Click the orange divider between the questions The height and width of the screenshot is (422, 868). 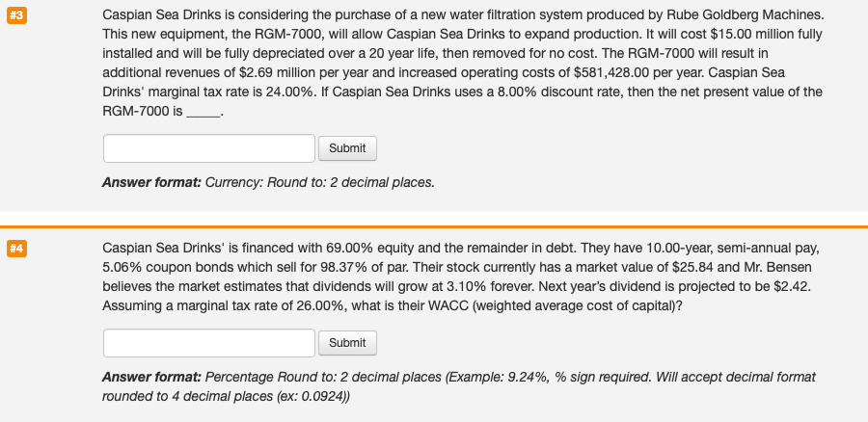(x=434, y=226)
